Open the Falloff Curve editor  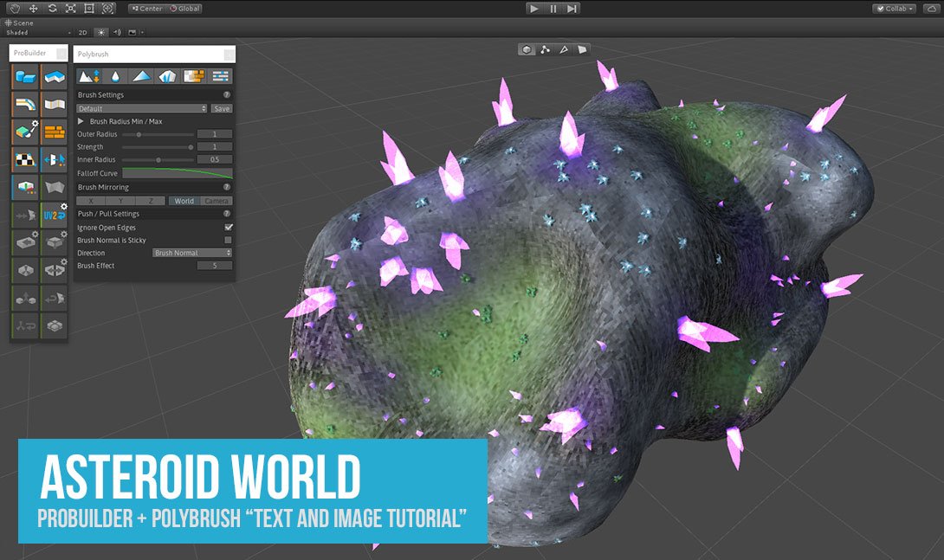pyautogui.click(x=178, y=173)
